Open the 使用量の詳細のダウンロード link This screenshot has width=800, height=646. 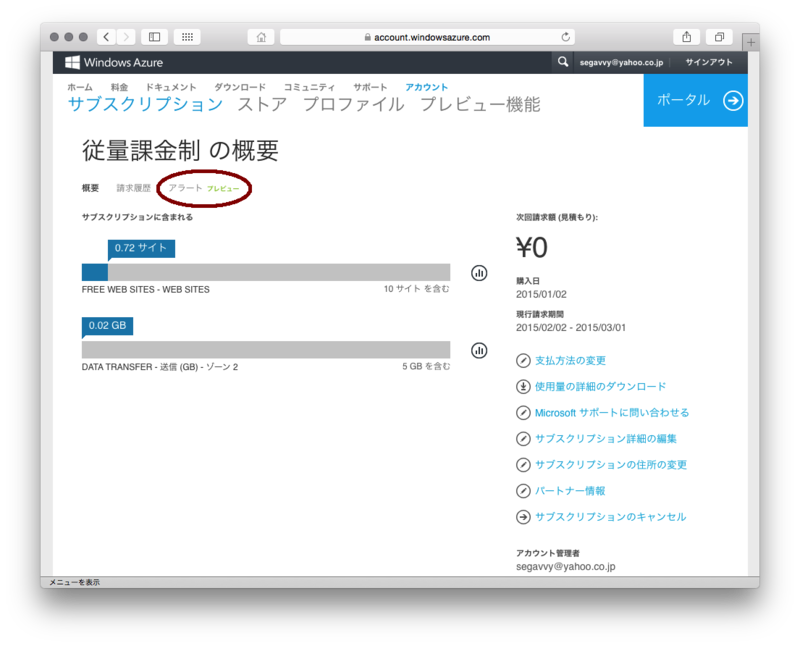pyautogui.click(x=601, y=387)
